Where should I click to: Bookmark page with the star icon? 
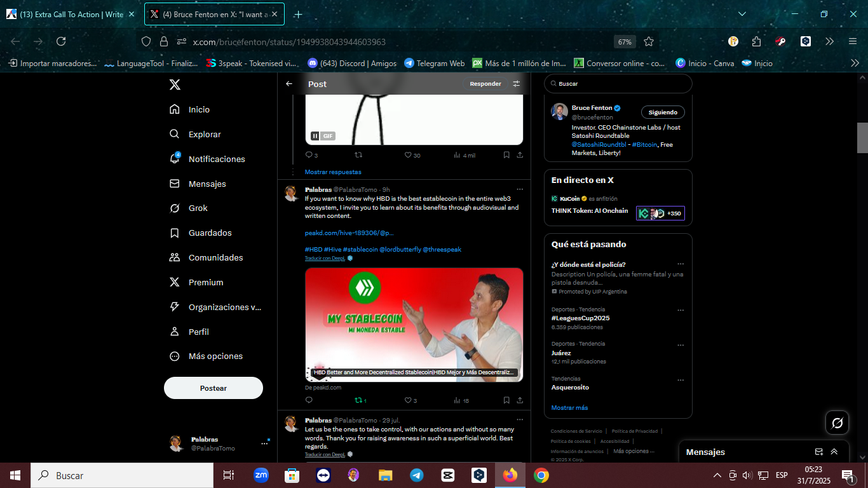click(649, 41)
